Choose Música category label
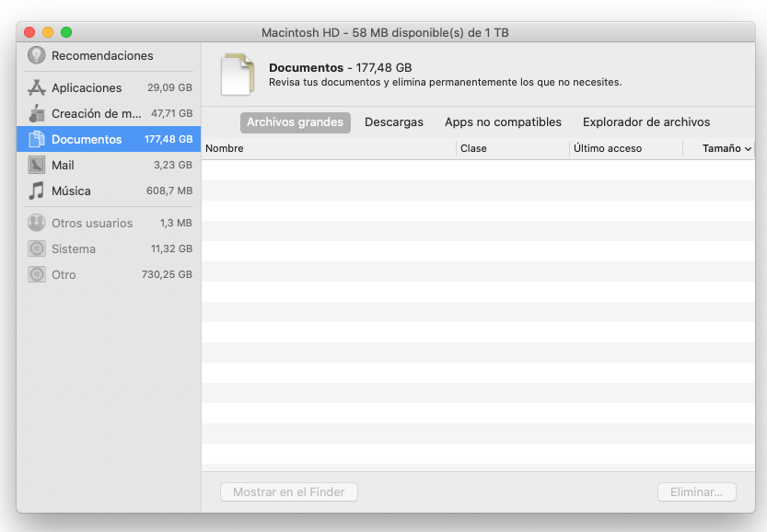767x532 pixels. tap(71, 191)
